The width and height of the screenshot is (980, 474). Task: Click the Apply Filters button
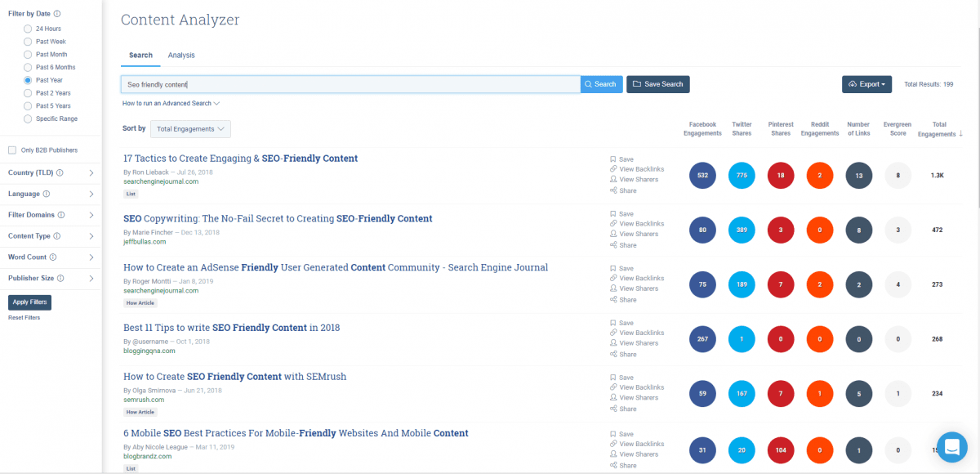(29, 302)
